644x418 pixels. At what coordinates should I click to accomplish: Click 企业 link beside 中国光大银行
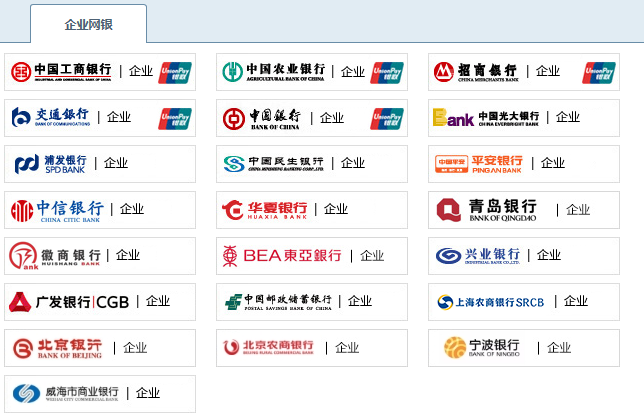568,117
